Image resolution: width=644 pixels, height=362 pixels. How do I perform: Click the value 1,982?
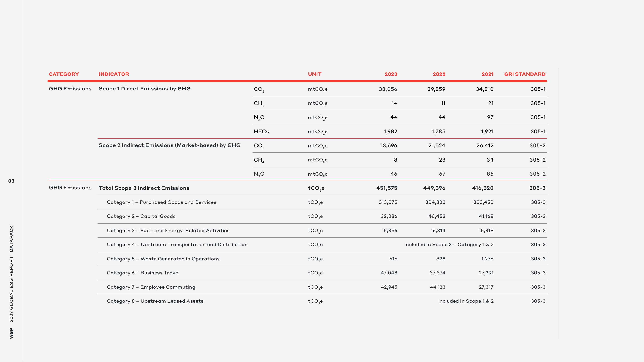[391, 131]
